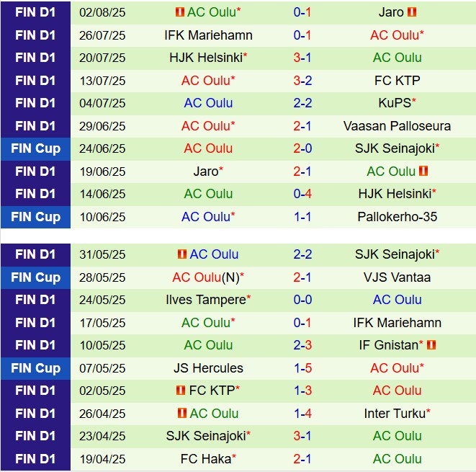Open the 0-4 score against HJK Helsinki
Image resolution: width=476 pixels, height=472 pixels.
click(x=302, y=194)
